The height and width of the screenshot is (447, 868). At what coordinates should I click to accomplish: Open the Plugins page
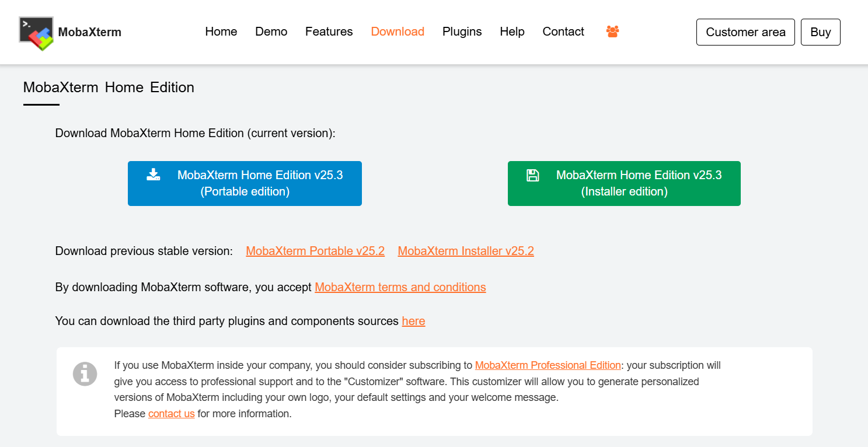tap(462, 32)
